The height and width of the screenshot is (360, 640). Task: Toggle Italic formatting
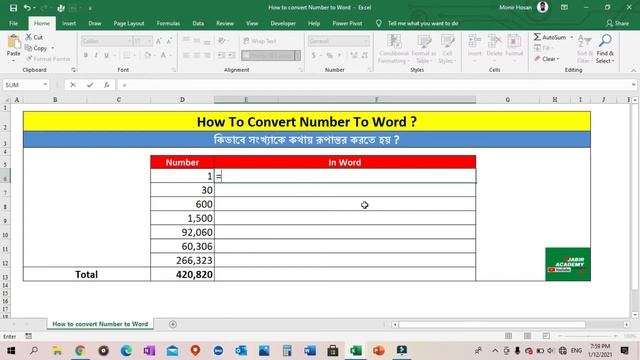[96, 55]
